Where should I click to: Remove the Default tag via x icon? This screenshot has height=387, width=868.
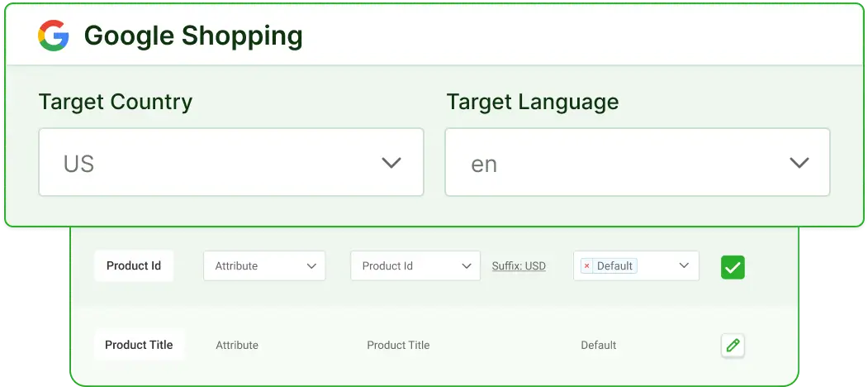click(x=587, y=266)
